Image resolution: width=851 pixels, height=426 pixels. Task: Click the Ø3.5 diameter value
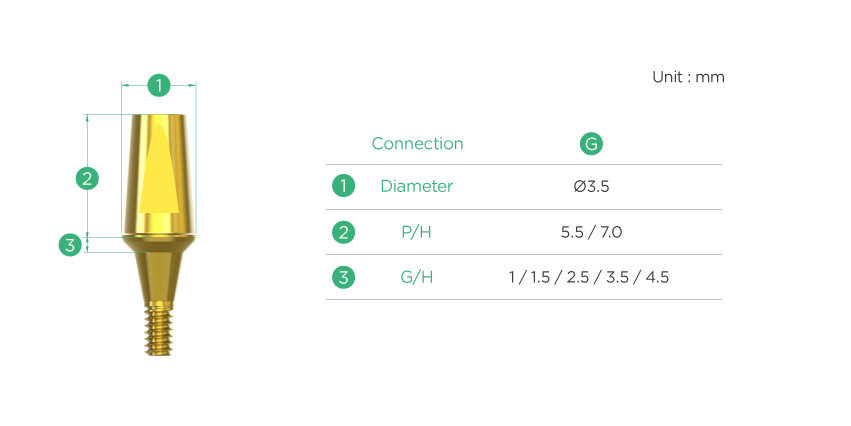coord(591,186)
